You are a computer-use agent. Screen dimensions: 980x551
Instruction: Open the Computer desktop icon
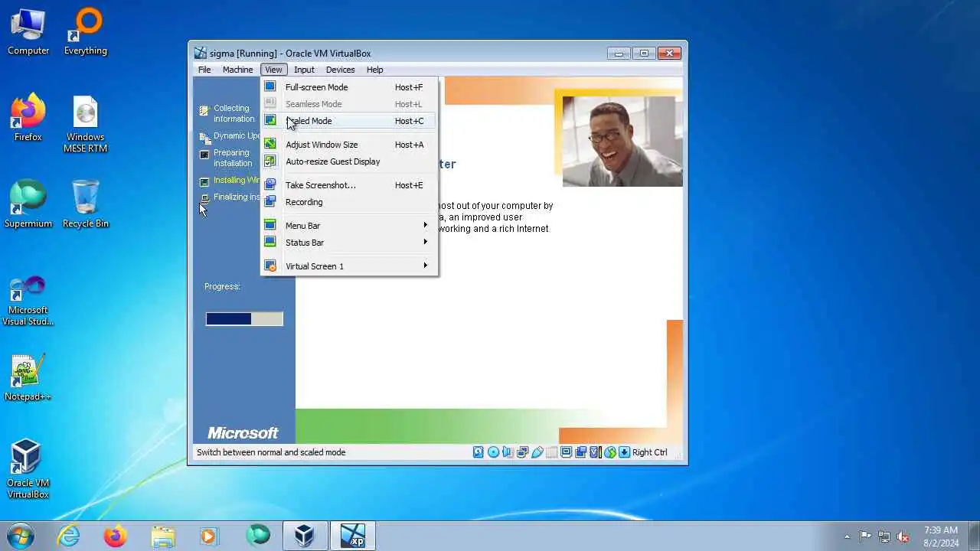click(x=28, y=32)
